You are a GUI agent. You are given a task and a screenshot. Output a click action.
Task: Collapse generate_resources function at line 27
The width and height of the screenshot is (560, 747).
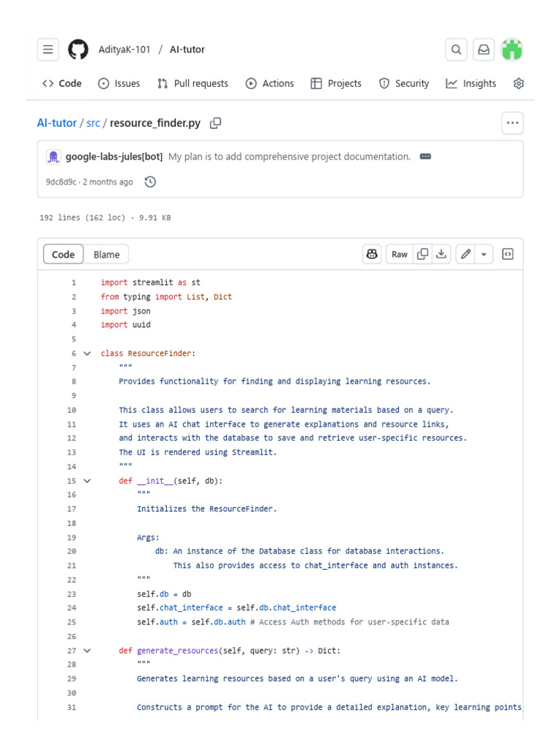87,651
